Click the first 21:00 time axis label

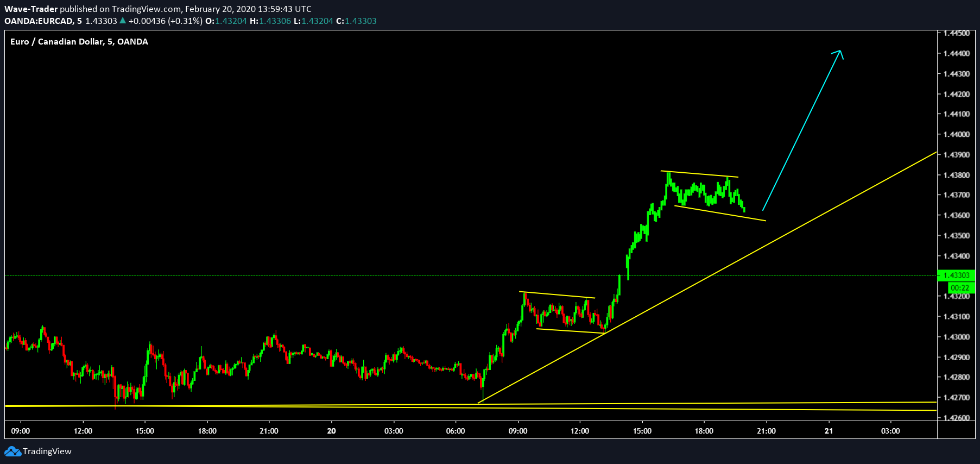tap(269, 431)
